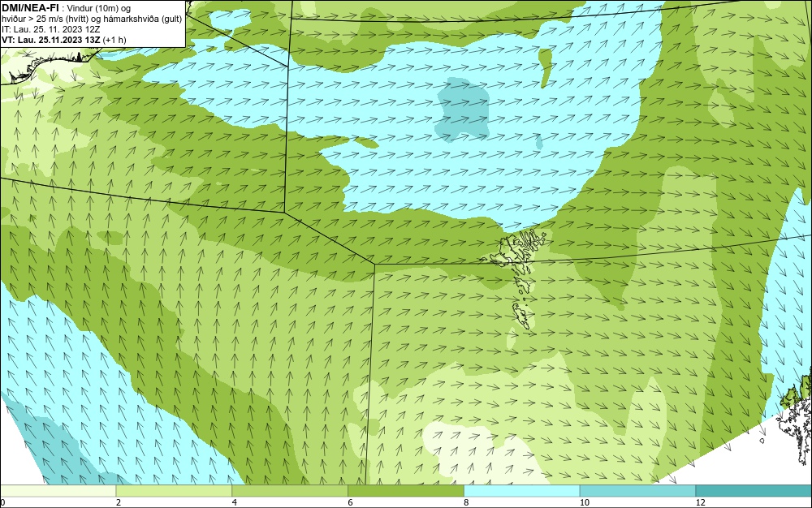Click the darkest teal band above 12
The width and height of the screenshot is (812, 508).
(754, 490)
